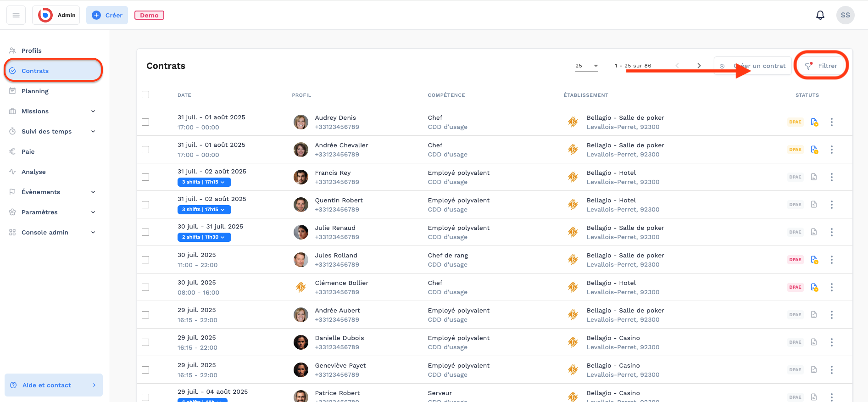Open the rows-per-page 25 dropdown
The width and height of the screenshot is (868, 402).
point(587,66)
